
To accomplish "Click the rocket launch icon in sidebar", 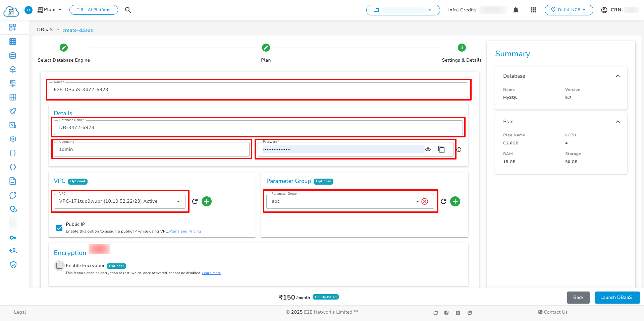I will pyautogui.click(x=13, y=111).
